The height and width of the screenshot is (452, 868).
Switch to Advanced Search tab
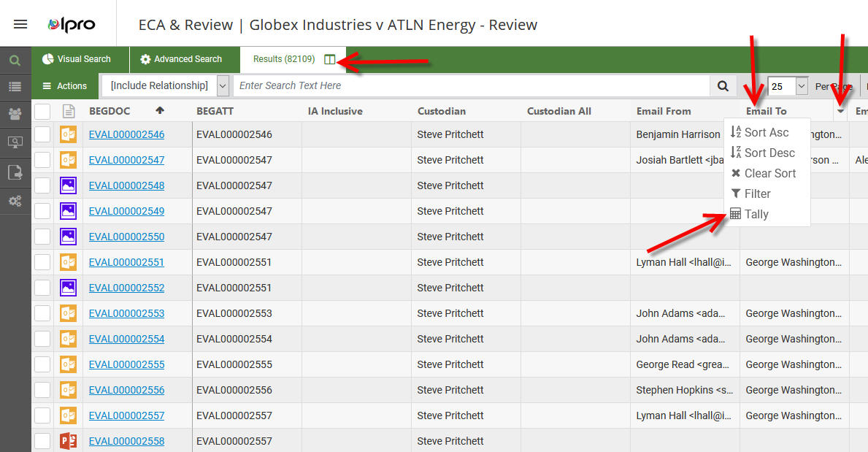(x=181, y=59)
